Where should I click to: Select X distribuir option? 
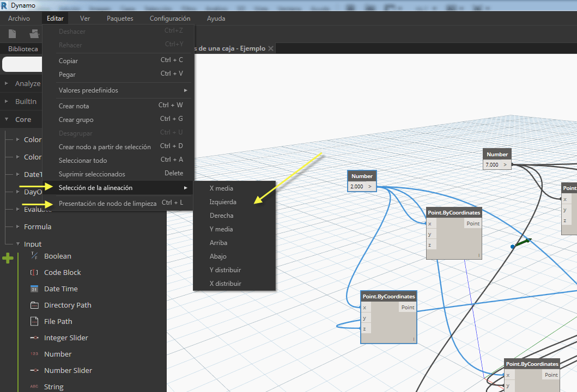234,284
